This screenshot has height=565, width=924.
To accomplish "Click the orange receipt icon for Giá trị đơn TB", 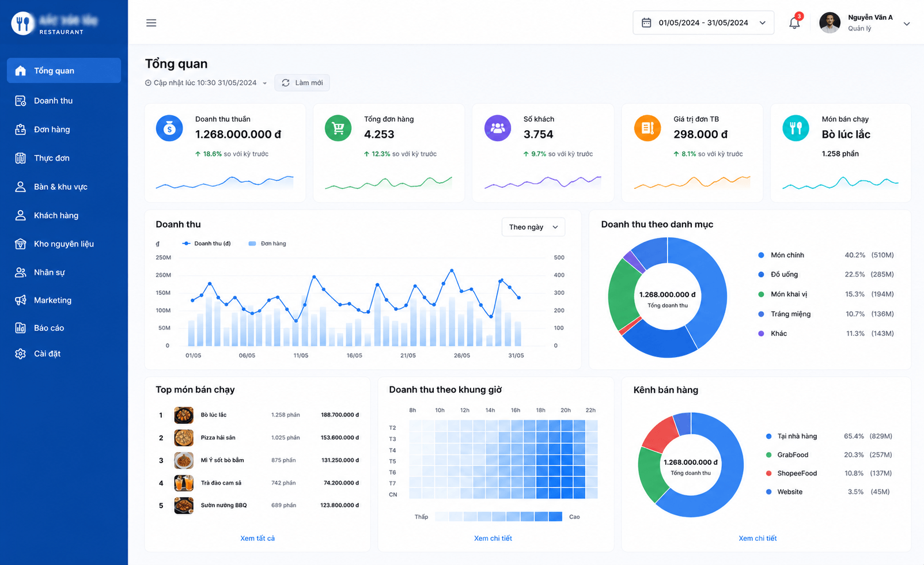I will click(647, 128).
